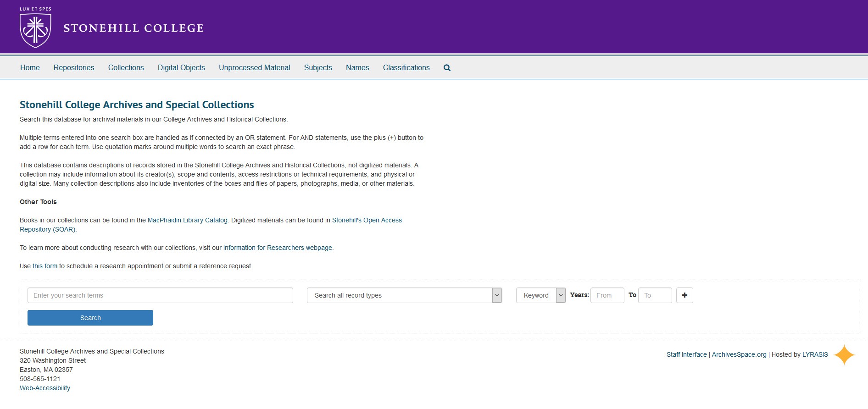
Task: Open the Staff Interface link
Action: (687, 354)
